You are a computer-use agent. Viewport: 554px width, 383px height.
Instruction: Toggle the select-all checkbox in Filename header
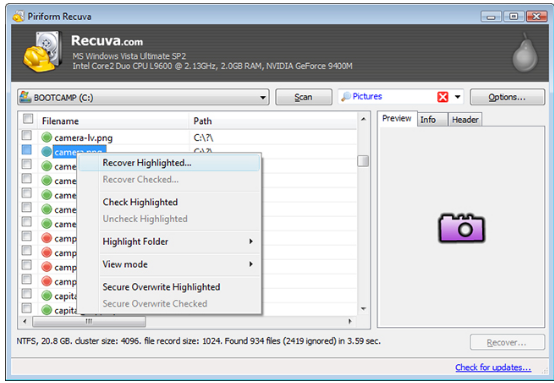(x=28, y=119)
